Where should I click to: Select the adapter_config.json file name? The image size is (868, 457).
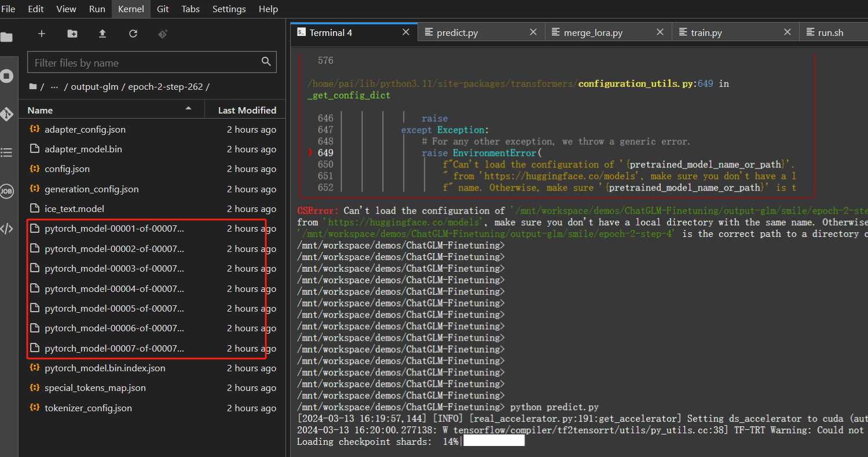85,129
